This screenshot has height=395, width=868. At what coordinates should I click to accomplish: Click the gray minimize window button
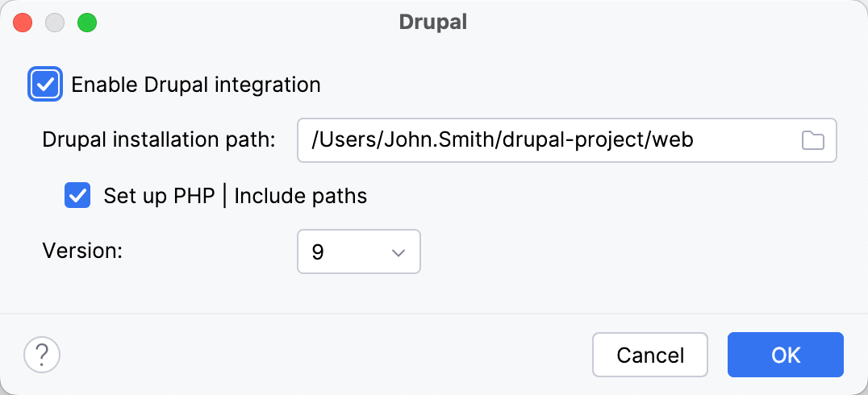click(55, 23)
